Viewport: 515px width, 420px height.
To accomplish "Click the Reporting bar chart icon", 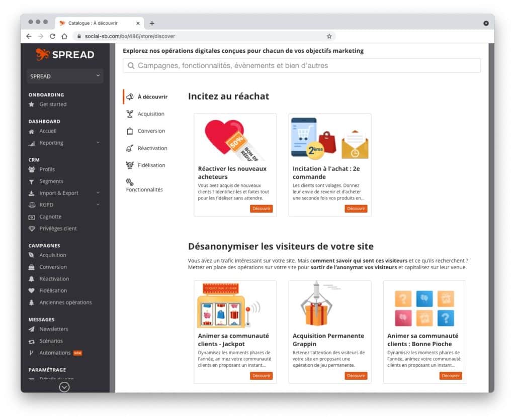I will (x=32, y=143).
